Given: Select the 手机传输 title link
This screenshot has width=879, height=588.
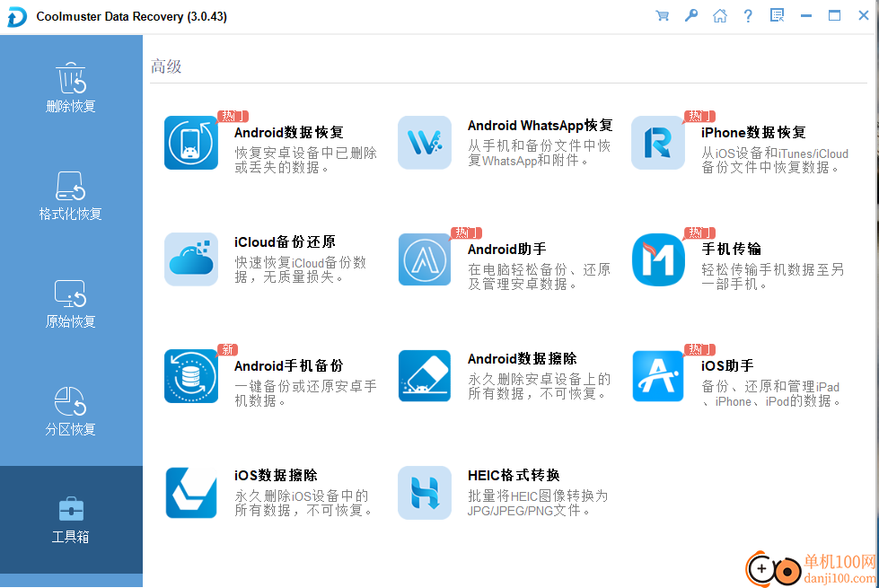Looking at the screenshot, I should click(x=731, y=249).
